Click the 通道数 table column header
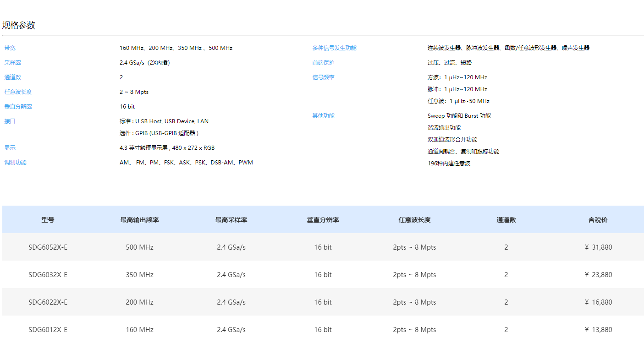Viewport: 644px width, 349px height. [x=506, y=220]
